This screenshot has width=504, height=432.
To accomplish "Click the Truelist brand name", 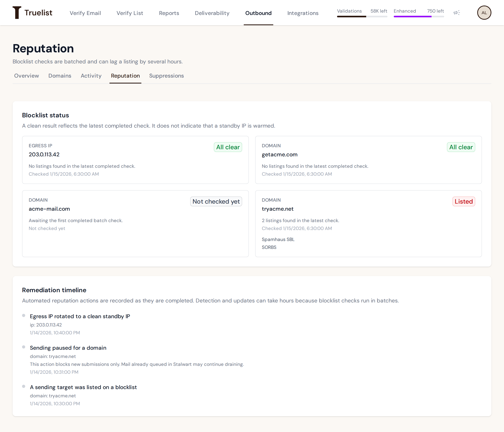I will pyautogui.click(x=38, y=13).
